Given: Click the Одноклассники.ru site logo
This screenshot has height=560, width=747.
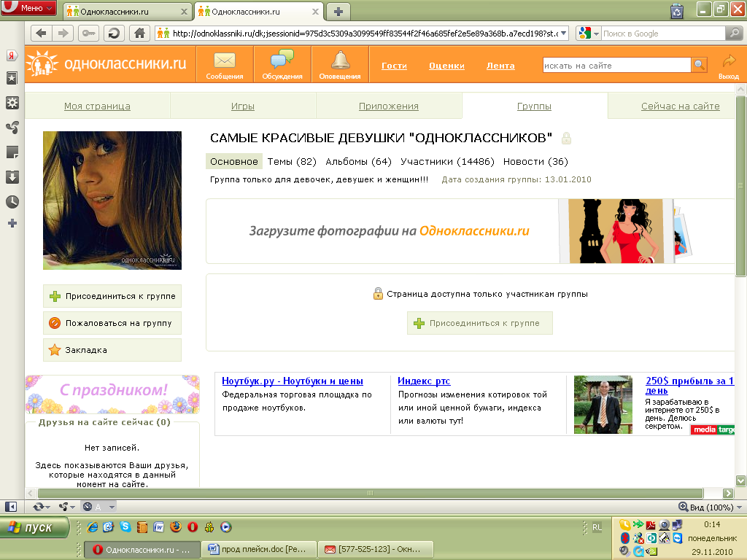Looking at the screenshot, I should point(107,64).
